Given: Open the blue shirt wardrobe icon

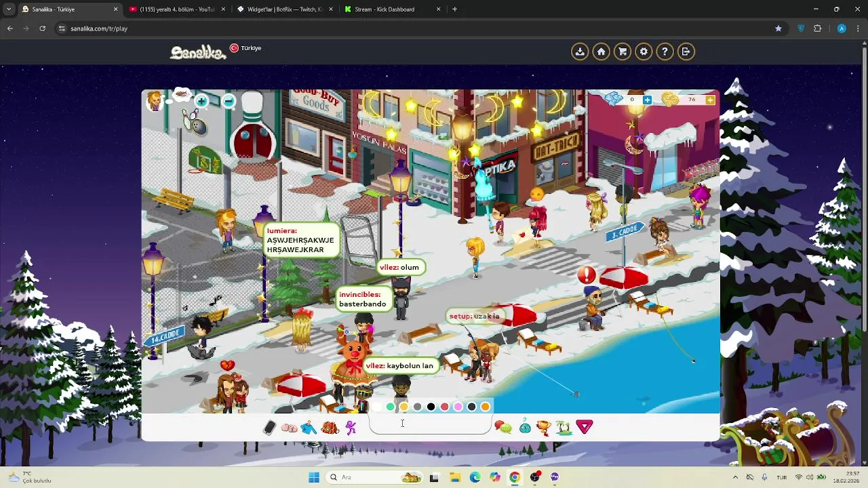Looking at the screenshot, I should 309,427.
